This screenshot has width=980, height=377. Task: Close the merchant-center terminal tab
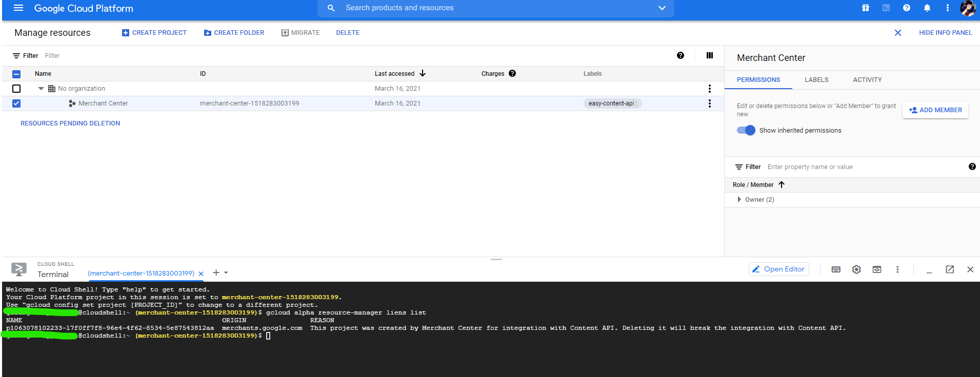click(x=201, y=274)
